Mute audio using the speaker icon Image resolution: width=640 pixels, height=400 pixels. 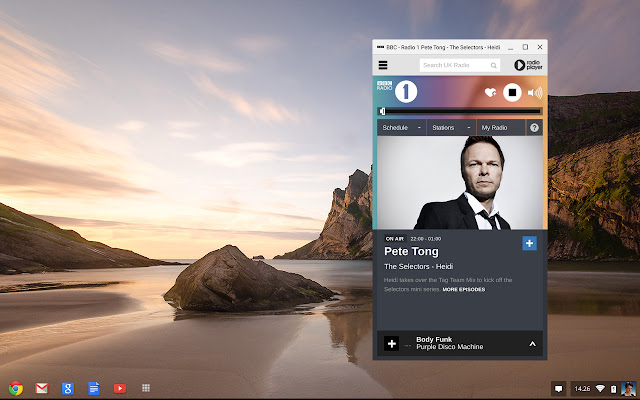pyautogui.click(x=535, y=93)
